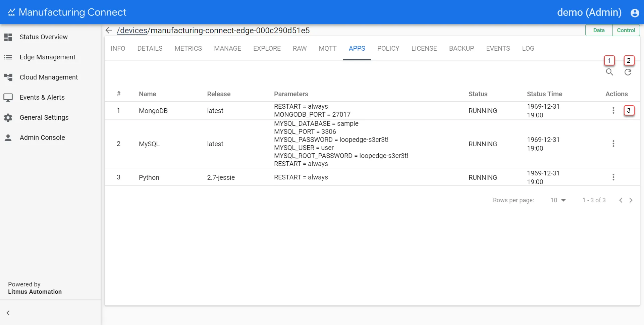Navigate to Admin Console
The height and width of the screenshot is (325, 644).
pyautogui.click(x=42, y=138)
